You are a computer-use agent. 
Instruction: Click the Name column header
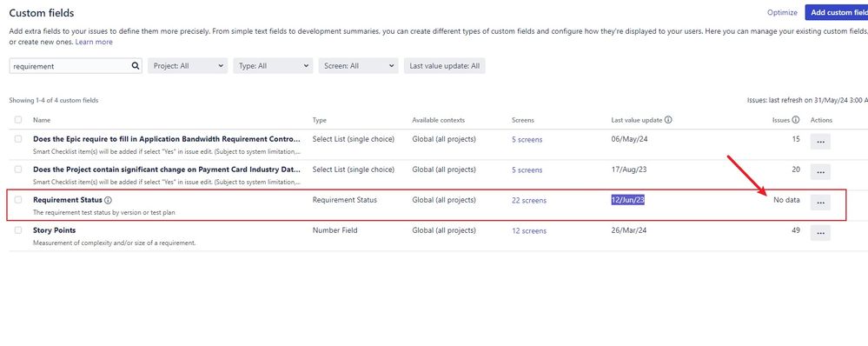[x=42, y=120]
